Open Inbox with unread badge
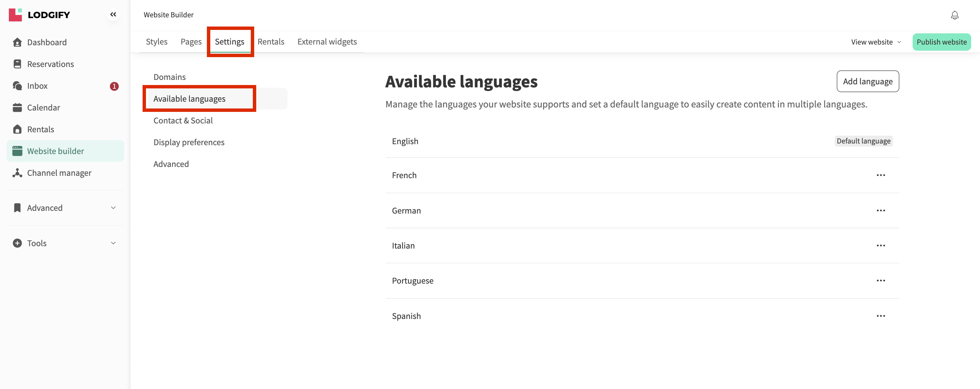Screen dimensions: 980x389 37,86
